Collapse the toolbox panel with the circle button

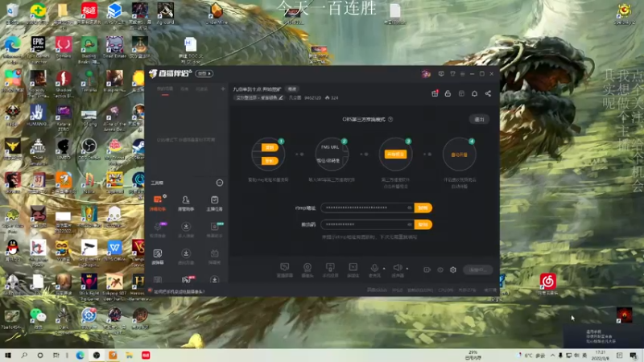click(220, 183)
